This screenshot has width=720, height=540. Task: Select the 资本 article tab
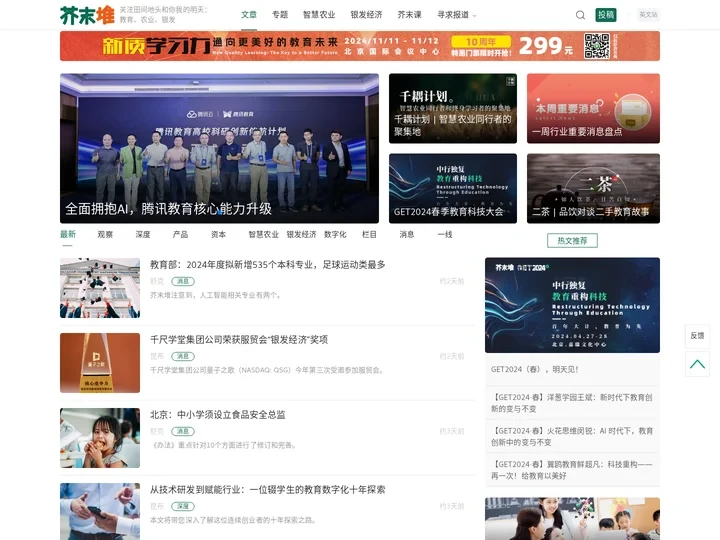click(218, 234)
